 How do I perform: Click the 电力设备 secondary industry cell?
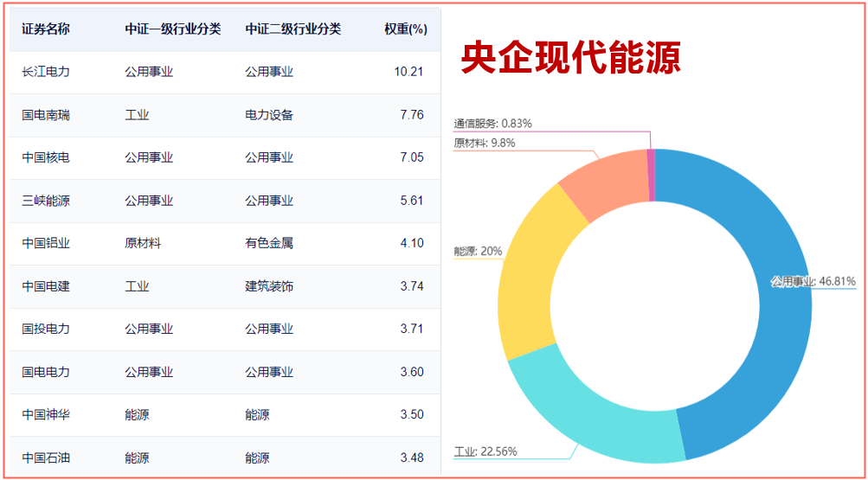click(x=269, y=114)
